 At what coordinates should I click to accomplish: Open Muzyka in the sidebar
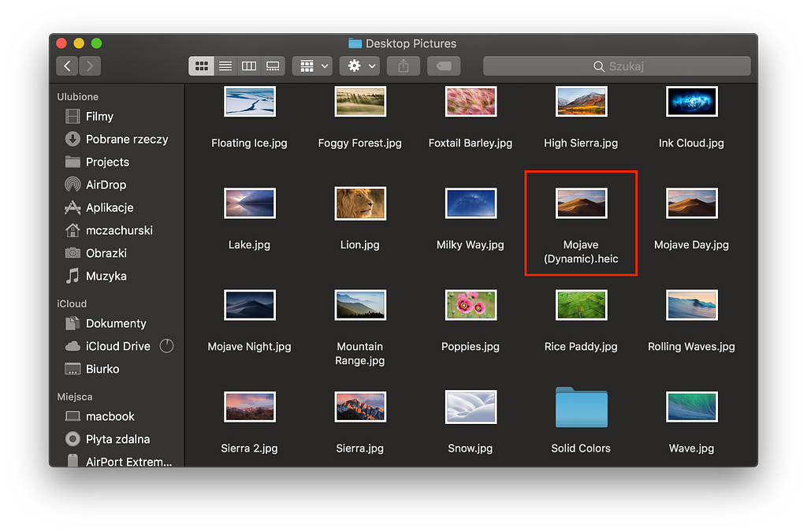tap(117, 277)
